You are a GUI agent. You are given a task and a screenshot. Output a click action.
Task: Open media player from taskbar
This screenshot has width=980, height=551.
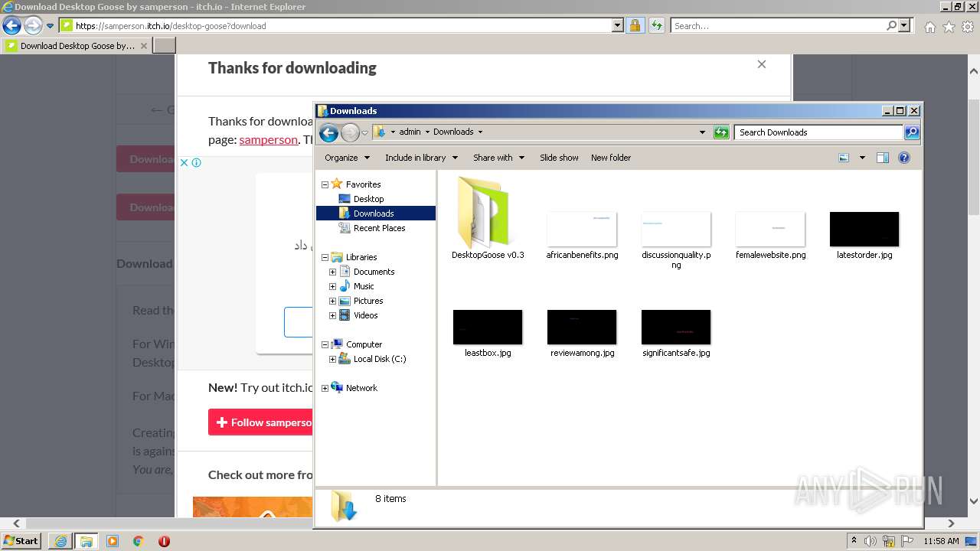(x=113, y=541)
